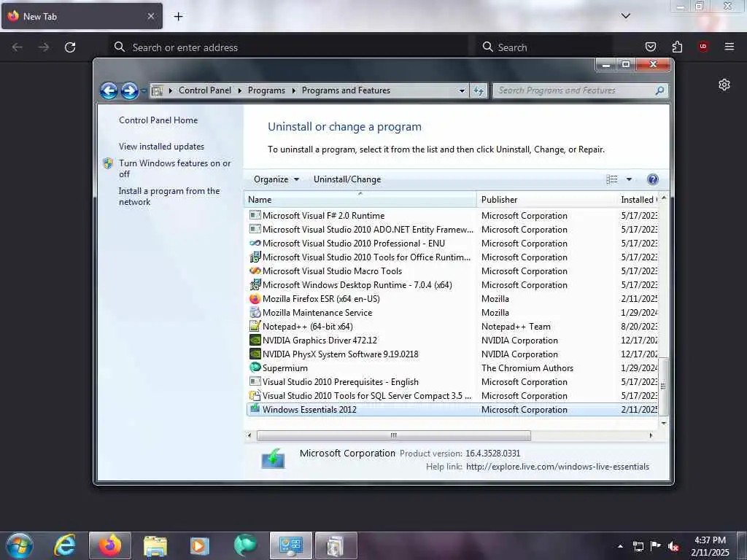The width and height of the screenshot is (747, 560).
Task: Sort by the Name column header
Action: pos(360,200)
